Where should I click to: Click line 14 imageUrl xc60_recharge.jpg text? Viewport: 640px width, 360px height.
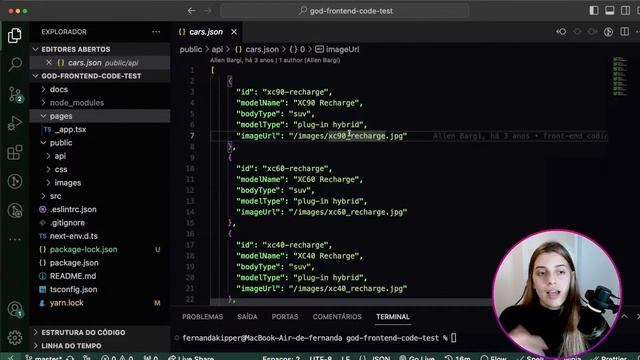pos(321,212)
